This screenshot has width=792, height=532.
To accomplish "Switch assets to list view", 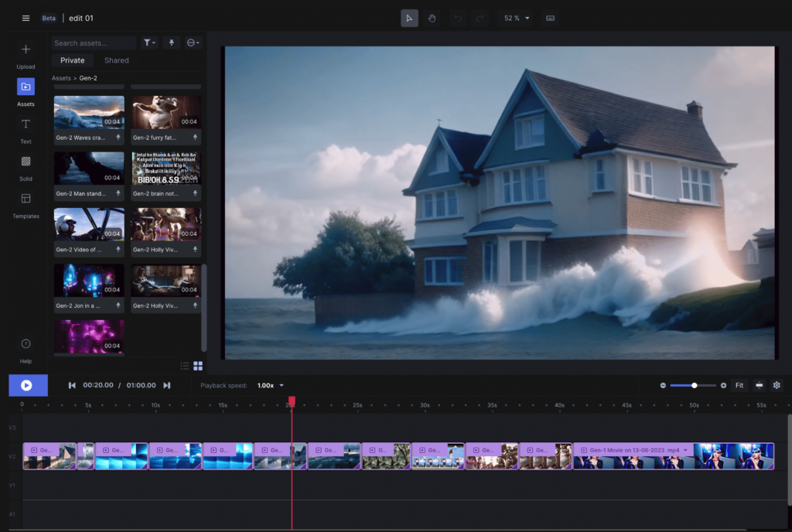I will click(x=184, y=366).
